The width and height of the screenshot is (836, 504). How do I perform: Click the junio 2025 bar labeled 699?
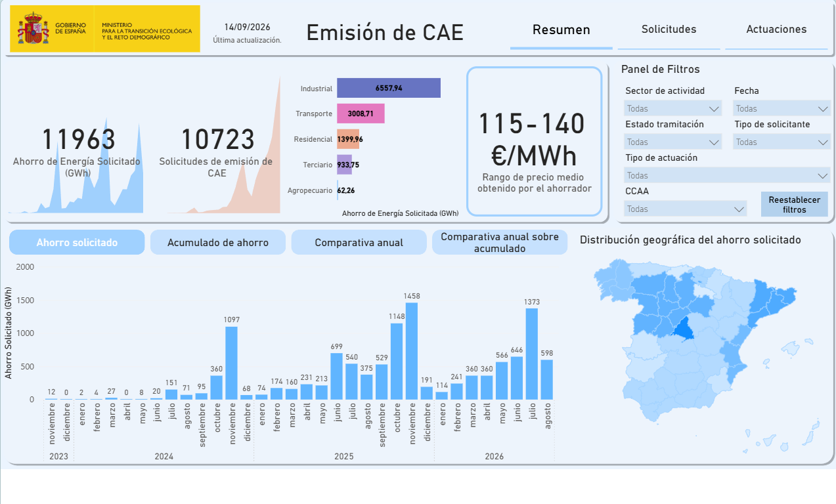coord(336,377)
